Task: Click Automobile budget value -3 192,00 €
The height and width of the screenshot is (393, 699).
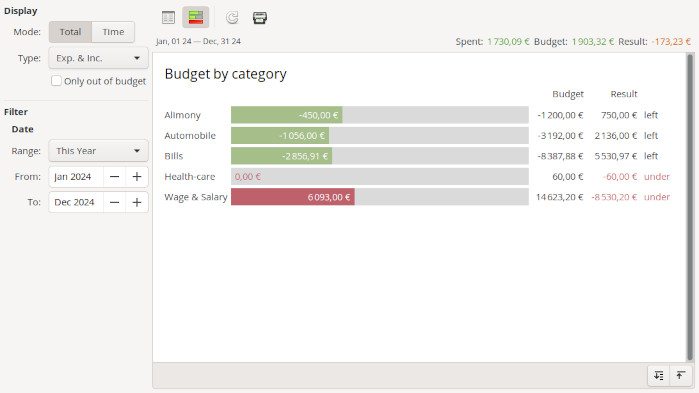Action: click(560, 135)
